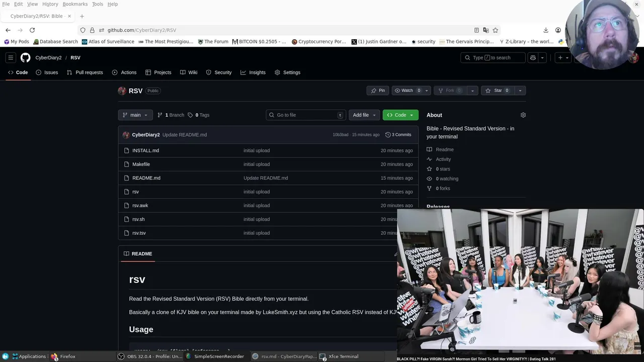
Task: View the 0 Tags link
Action: coord(199,115)
